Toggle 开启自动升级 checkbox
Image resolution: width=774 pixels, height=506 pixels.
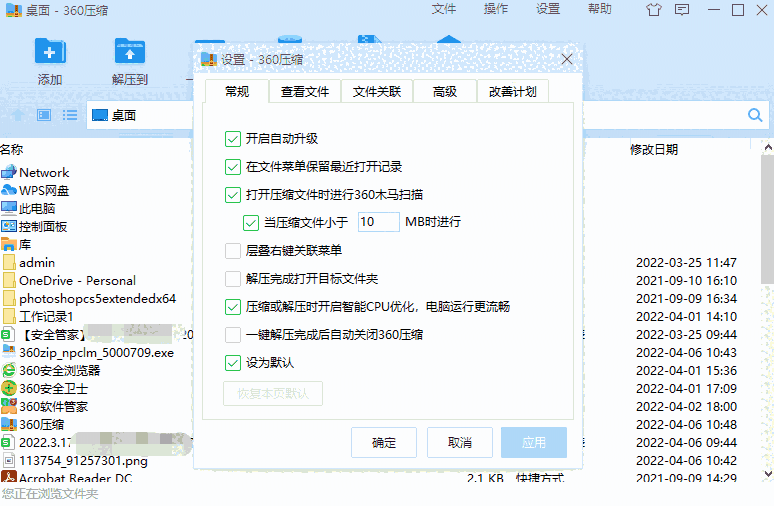tap(232, 139)
